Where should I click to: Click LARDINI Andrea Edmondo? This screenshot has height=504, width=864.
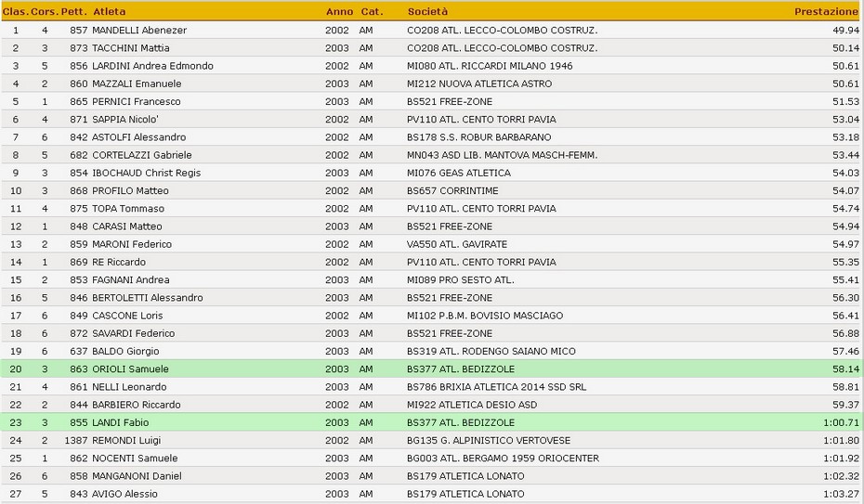tap(152, 66)
